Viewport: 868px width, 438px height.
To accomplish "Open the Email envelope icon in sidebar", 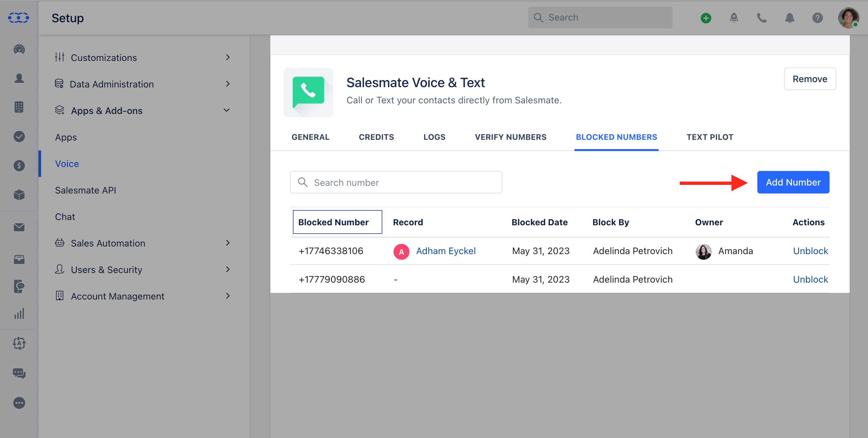I will pos(19,227).
